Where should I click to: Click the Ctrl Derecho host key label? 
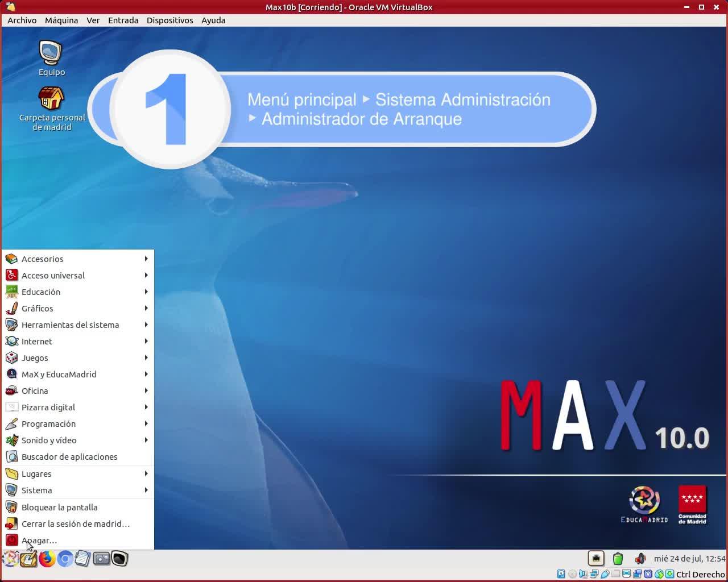pyautogui.click(x=700, y=574)
